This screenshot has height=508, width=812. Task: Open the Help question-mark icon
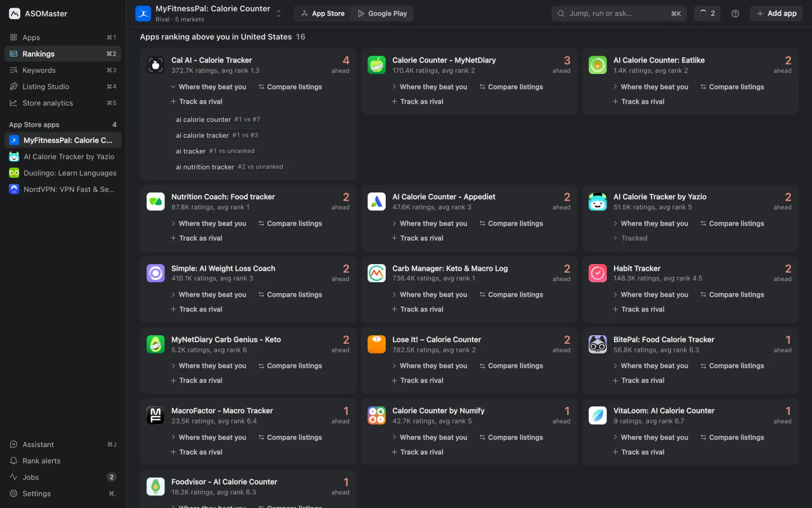click(x=735, y=14)
